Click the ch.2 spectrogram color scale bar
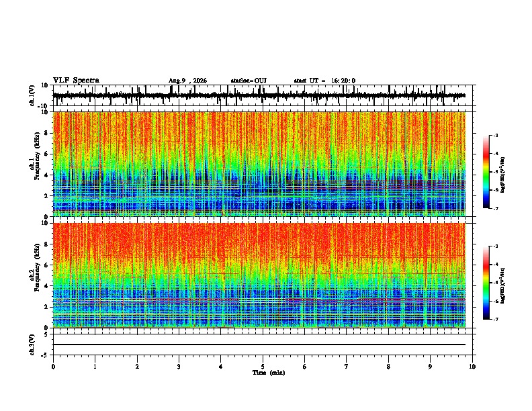This screenshot has width=532, height=411. [x=486, y=283]
